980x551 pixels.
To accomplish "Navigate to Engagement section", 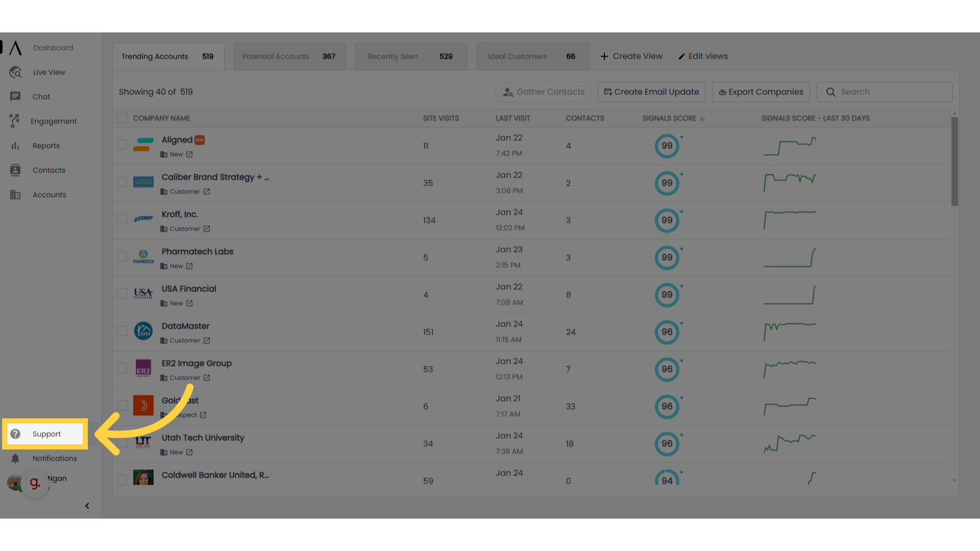I will pos(54,121).
